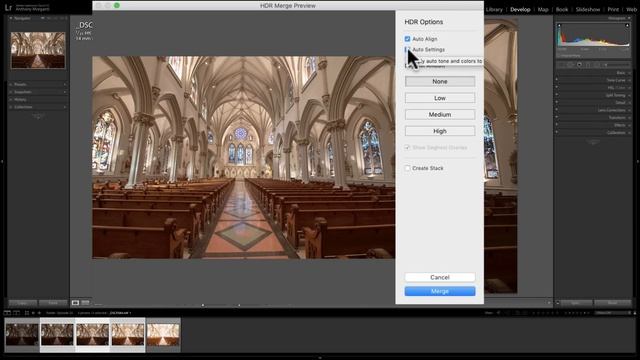This screenshot has width=640, height=360.
Task: Click the Navigator preview image
Action: coord(38,50)
